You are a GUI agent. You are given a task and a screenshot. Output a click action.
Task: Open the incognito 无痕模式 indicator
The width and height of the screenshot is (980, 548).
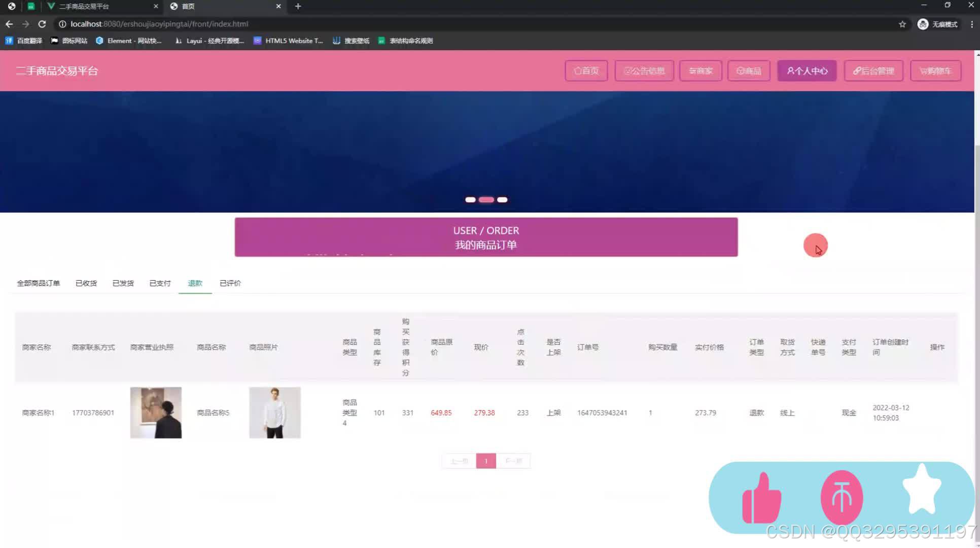938,24
